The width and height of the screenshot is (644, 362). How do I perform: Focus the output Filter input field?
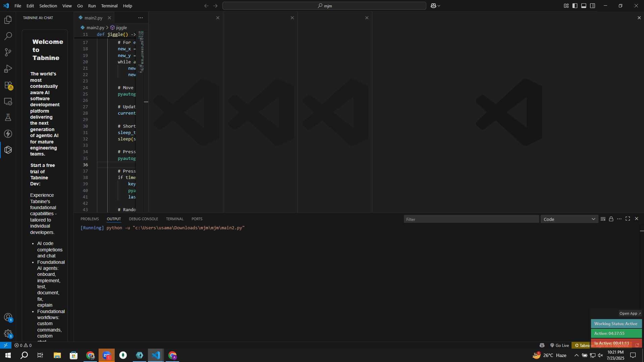point(471,219)
